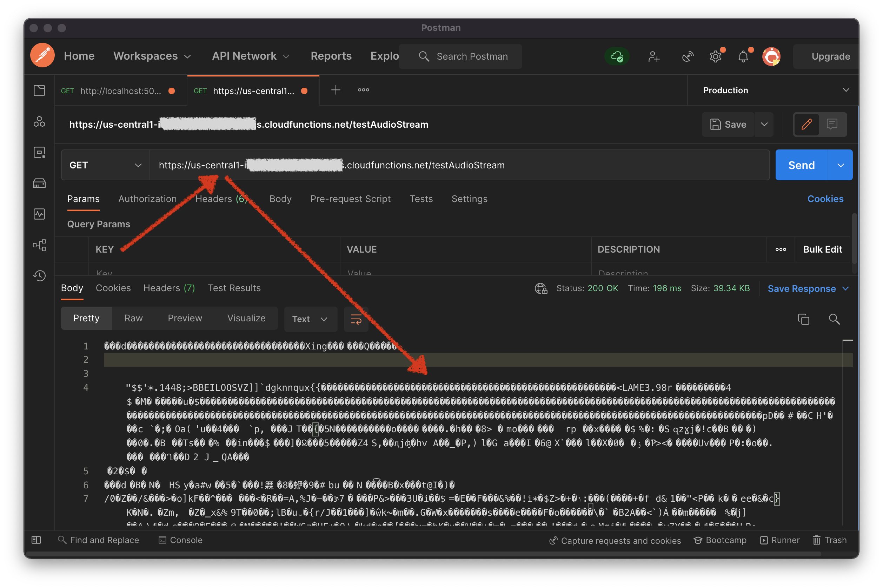Open Flows in the sidebar

(x=39, y=245)
